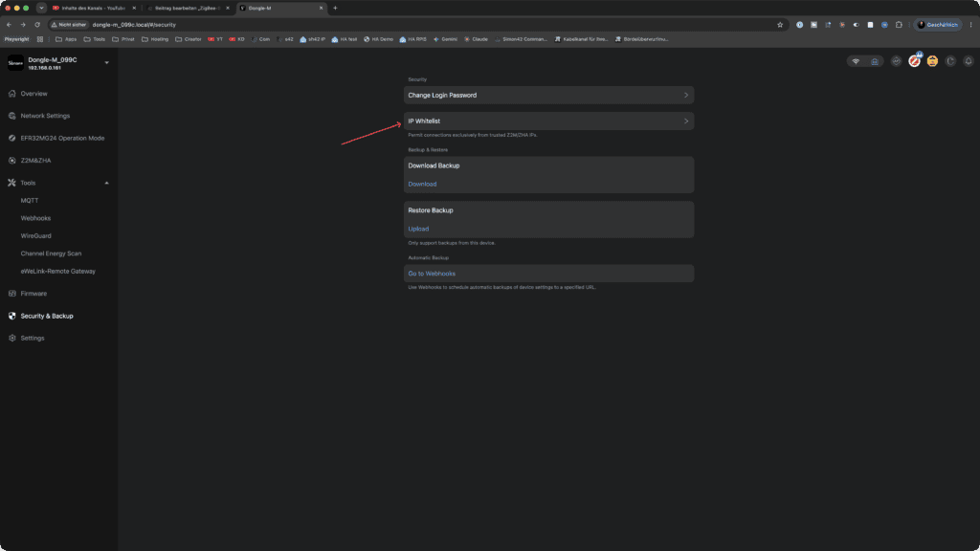The image size is (980, 551).
Task: Bookmark this page with the star icon
Action: point(780,25)
